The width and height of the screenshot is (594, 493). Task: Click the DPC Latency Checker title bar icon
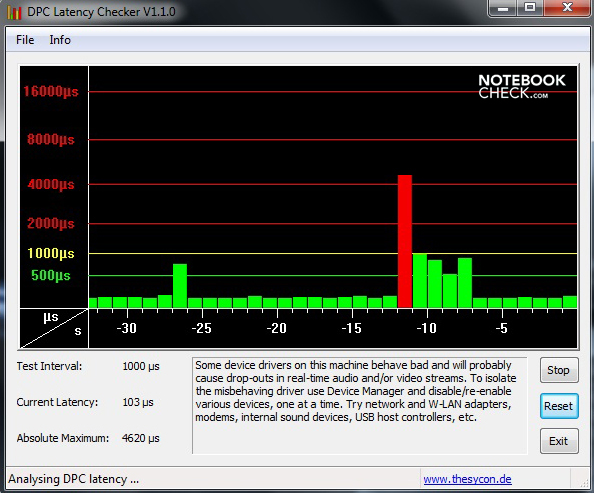(14, 12)
